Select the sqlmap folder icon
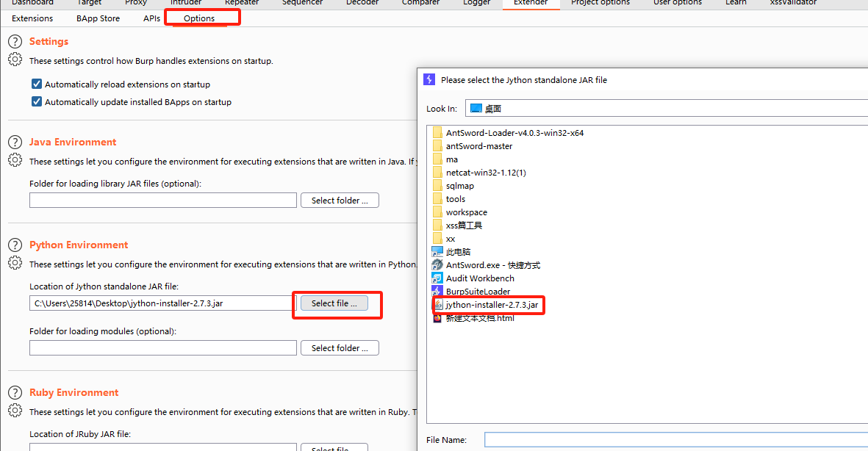 point(437,186)
